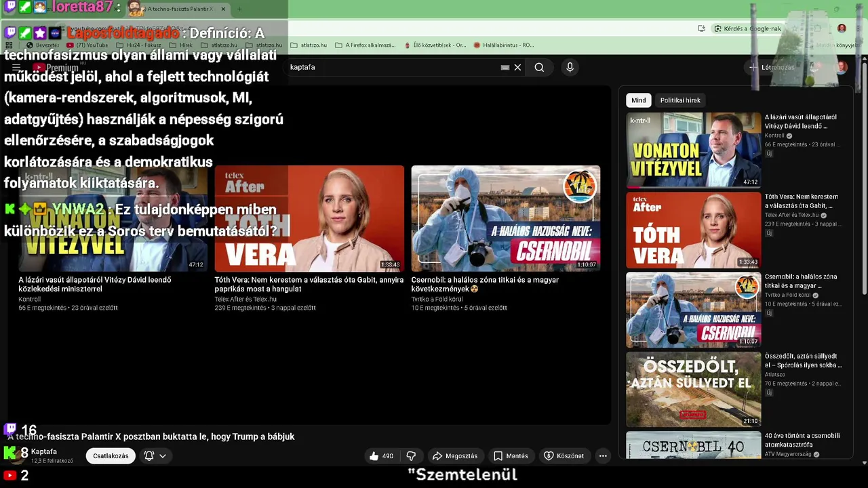Open end-screen title 'Csernobil: a halálos zóna titkai'
Viewport: 868px width, 488px height.
point(485,284)
